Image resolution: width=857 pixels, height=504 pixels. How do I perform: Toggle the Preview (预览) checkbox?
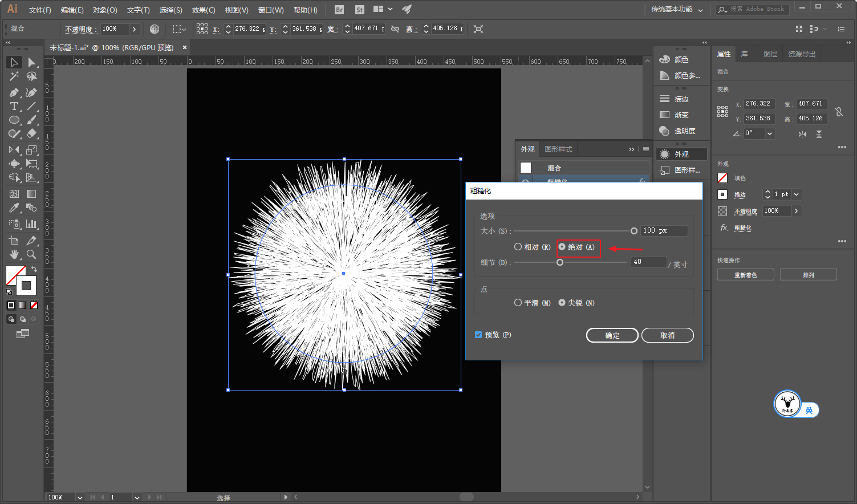coord(478,335)
